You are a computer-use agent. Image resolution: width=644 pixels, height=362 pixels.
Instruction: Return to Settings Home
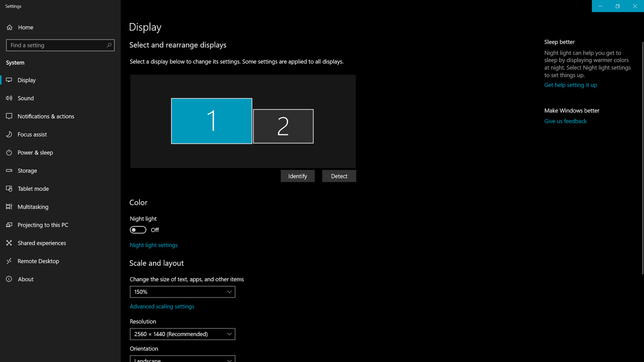point(60,27)
